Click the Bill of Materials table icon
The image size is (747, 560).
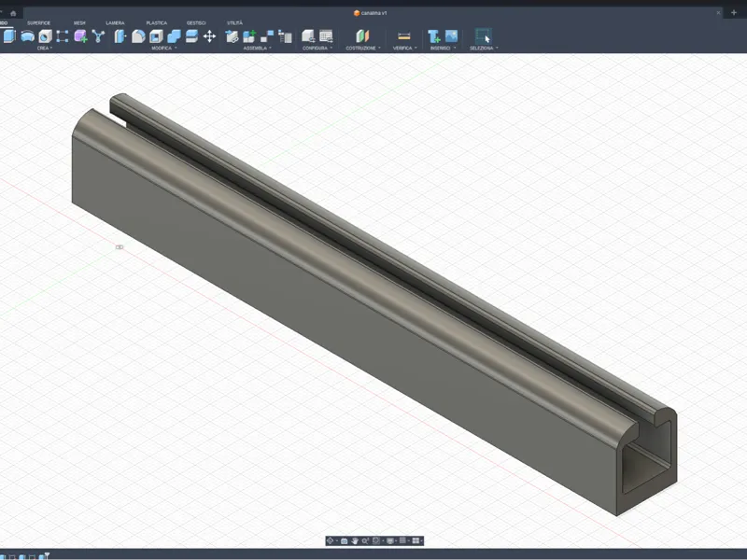click(285, 36)
